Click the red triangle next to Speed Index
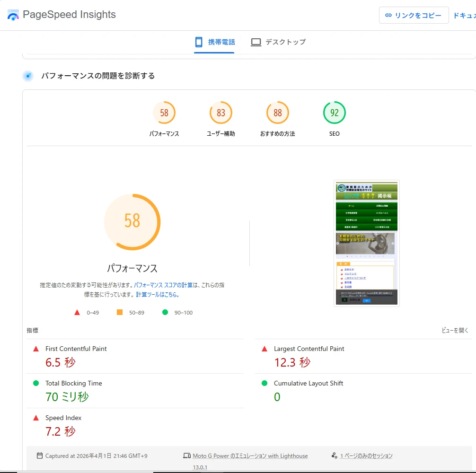 36,418
